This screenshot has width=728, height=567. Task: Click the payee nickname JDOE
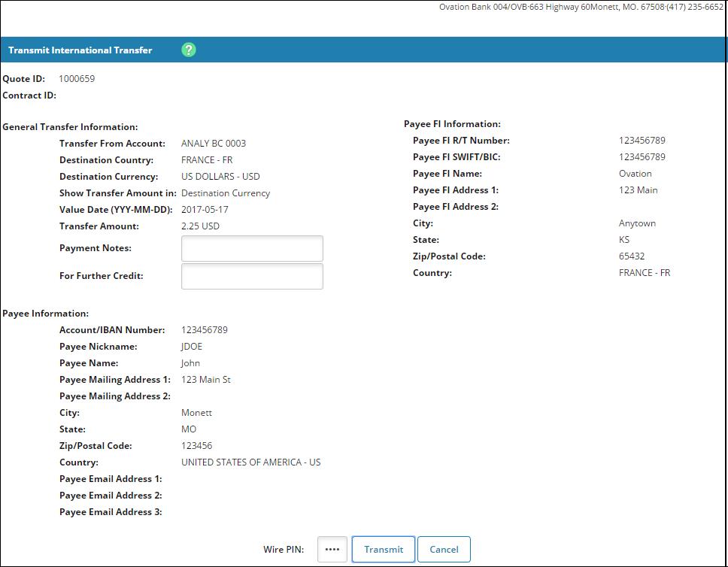[x=192, y=347]
